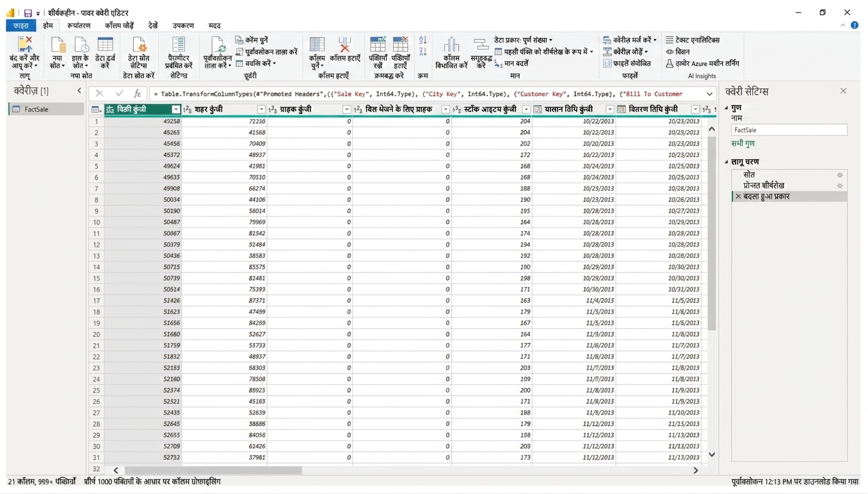Delete the बदला हुआ प्रकार step with X

(x=738, y=196)
